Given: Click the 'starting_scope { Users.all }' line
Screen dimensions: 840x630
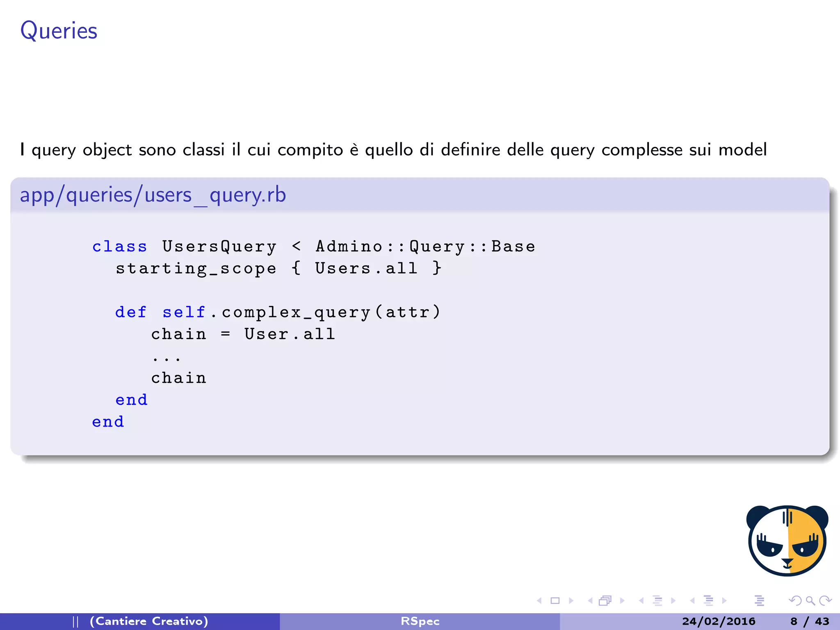Looking at the screenshot, I should point(278,269).
